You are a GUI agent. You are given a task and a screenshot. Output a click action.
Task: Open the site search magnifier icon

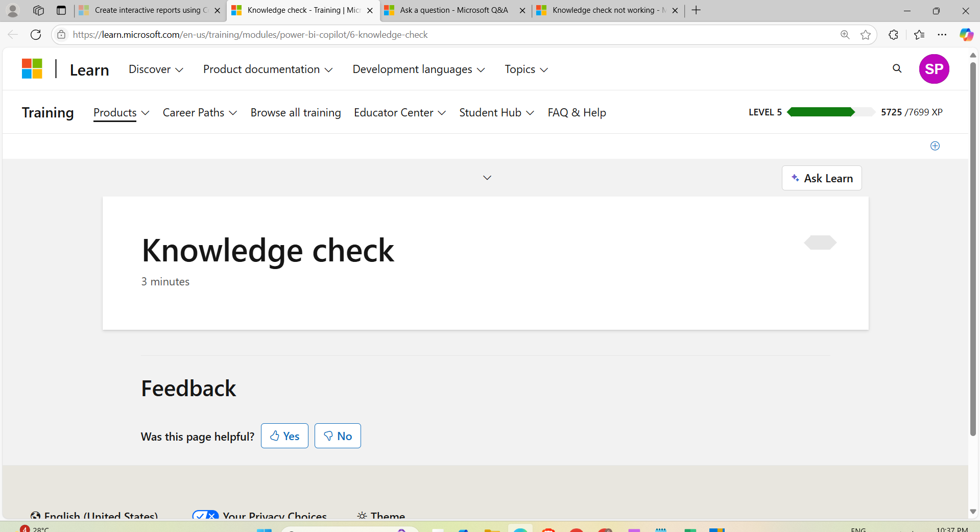pos(897,68)
